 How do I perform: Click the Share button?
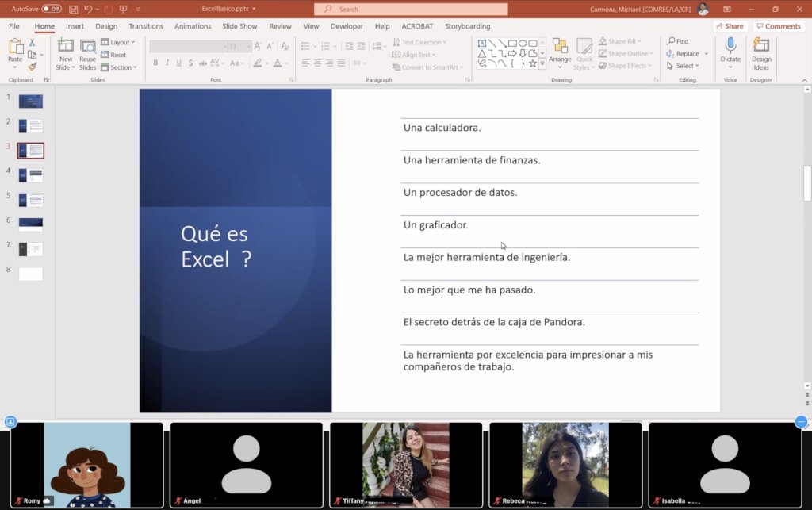(x=730, y=26)
